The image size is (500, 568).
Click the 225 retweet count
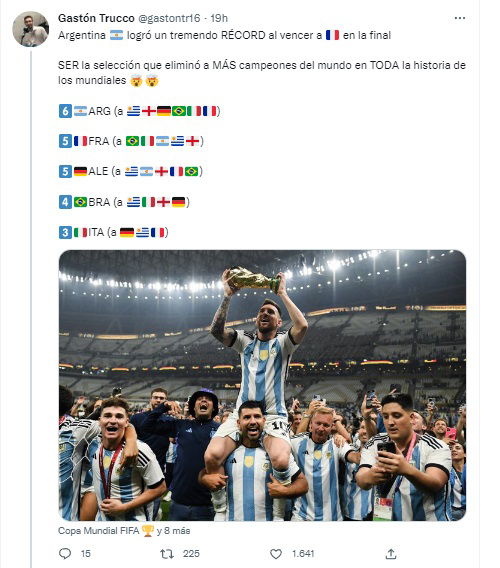[191, 554]
